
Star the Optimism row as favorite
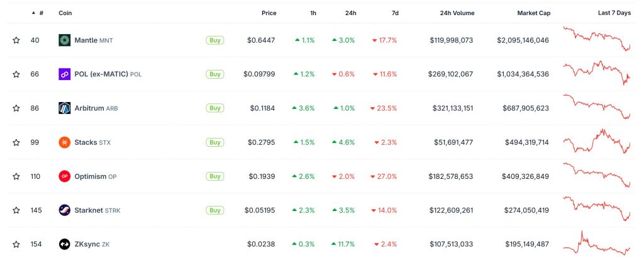click(x=16, y=176)
